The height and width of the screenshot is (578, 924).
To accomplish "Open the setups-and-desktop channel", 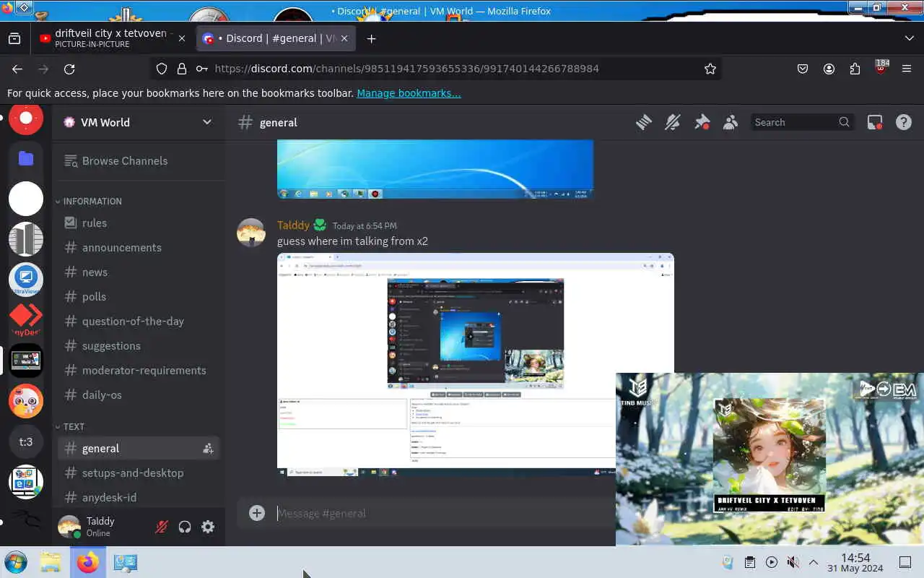I will [x=139, y=473].
